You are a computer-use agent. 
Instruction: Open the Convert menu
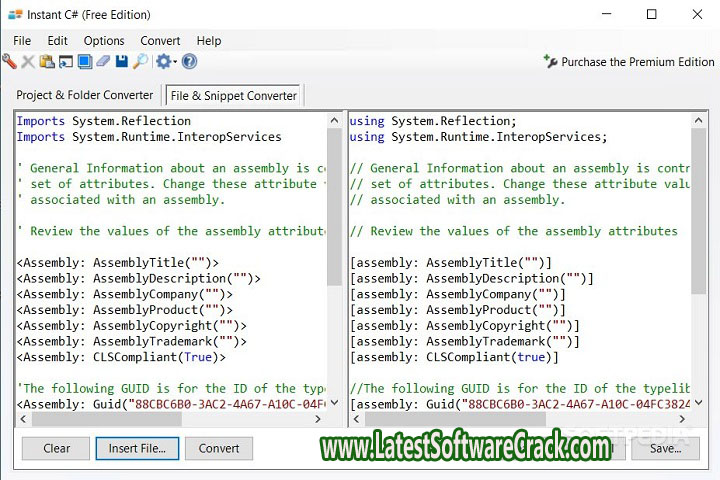click(160, 41)
